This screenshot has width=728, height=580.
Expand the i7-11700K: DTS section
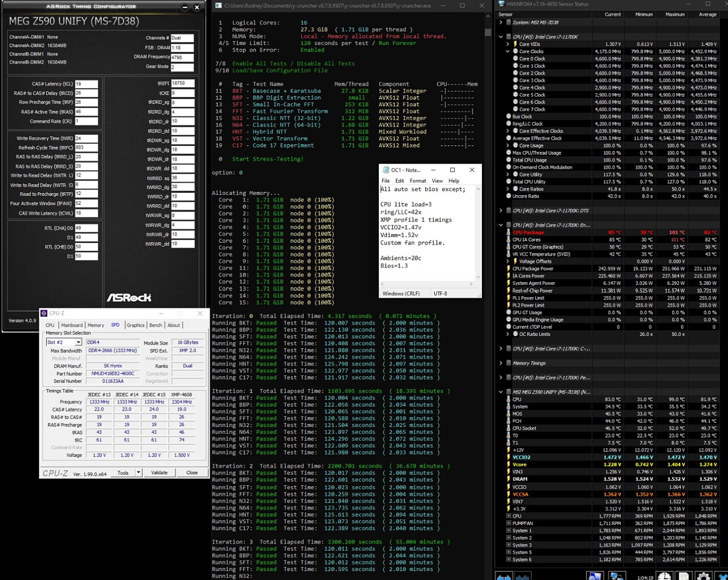pyautogui.click(x=501, y=211)
